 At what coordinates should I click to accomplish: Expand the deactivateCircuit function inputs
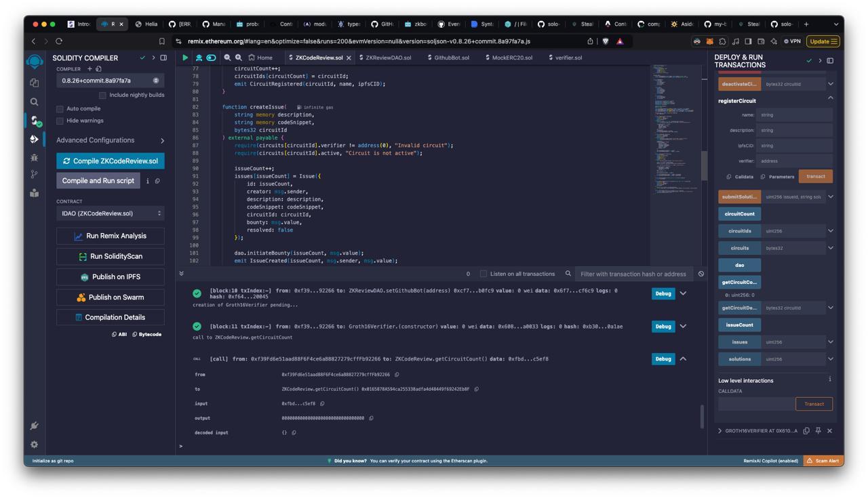pos(830,84)
